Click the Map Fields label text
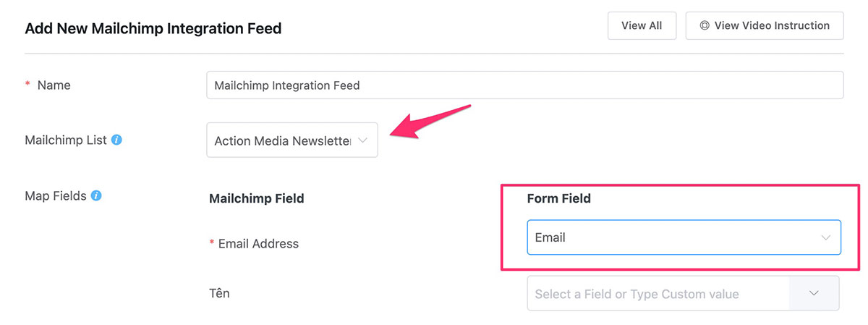 coord(55,195)
